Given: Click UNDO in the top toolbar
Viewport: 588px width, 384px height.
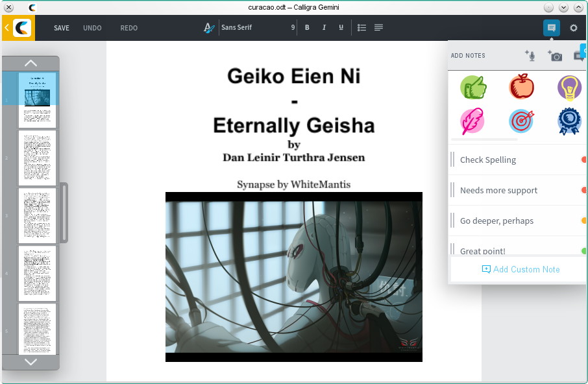Looking at the screenshot, I should tap(92, 28).
